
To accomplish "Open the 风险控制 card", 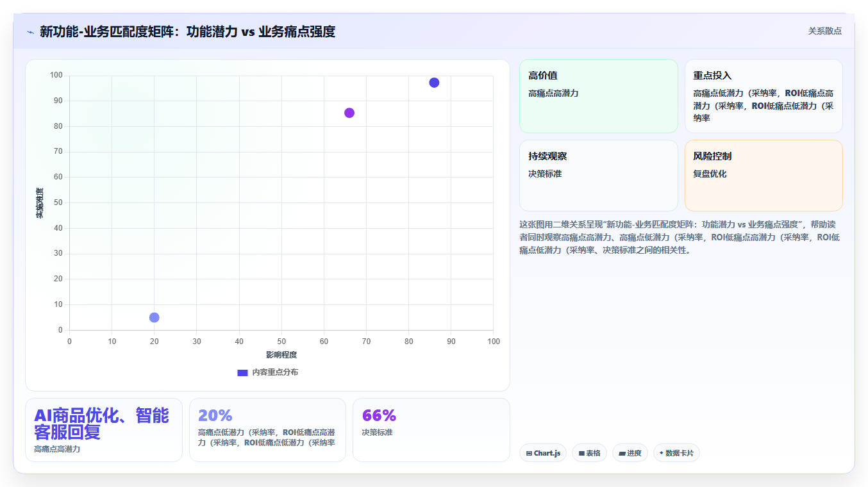I will [764, 176].
